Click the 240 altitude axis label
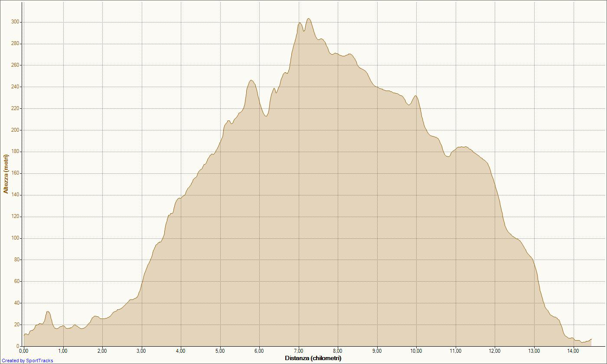Image resolution: width=607 pixels, height=364 pixels. 16,87
